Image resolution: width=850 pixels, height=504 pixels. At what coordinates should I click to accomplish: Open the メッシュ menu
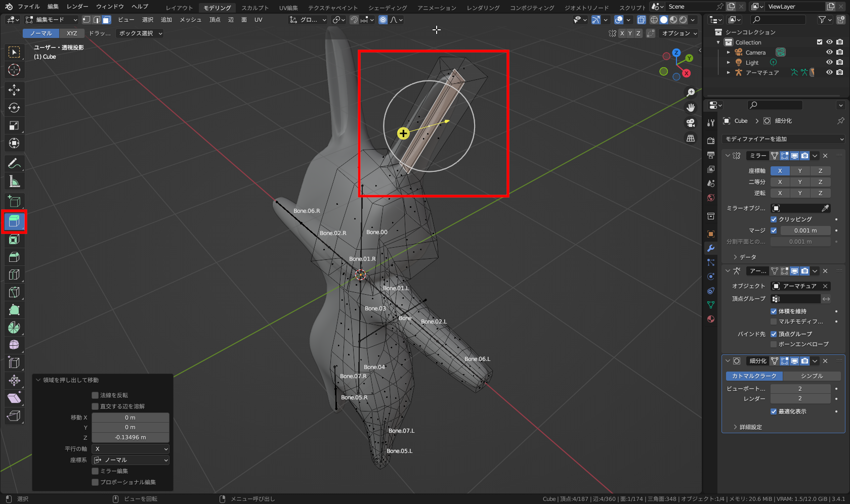pyautogui.click(x=191, y=20)
